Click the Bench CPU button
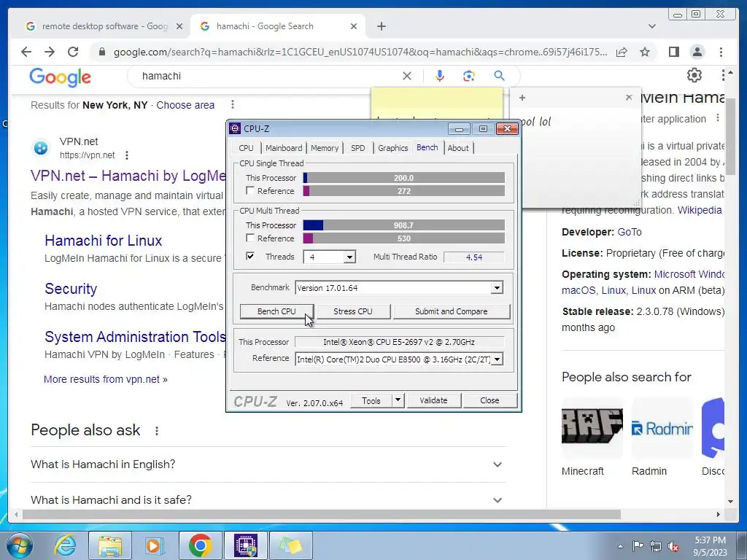The image size is (747, 560). pyautogui.click(x=276, y=311)
